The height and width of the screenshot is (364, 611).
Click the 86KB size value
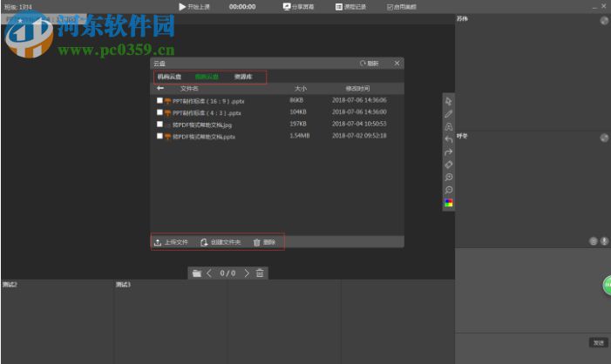click(296, 100)
